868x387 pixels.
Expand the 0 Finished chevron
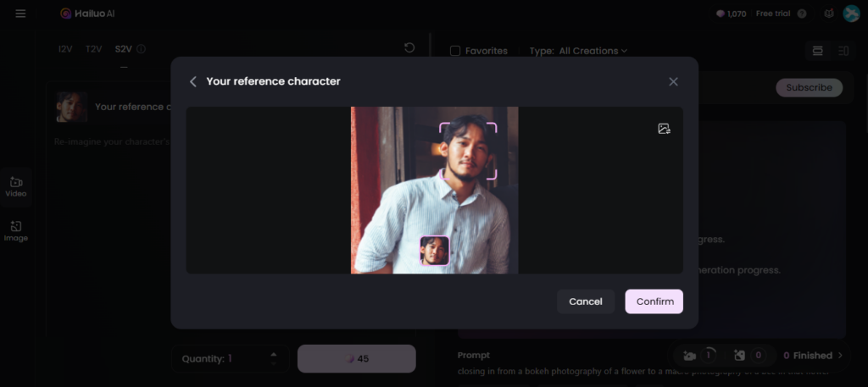pos(840,356)
